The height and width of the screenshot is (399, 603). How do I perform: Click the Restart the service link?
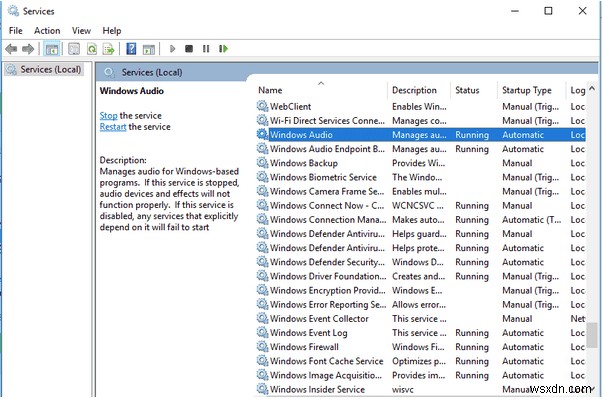point(113,126)
